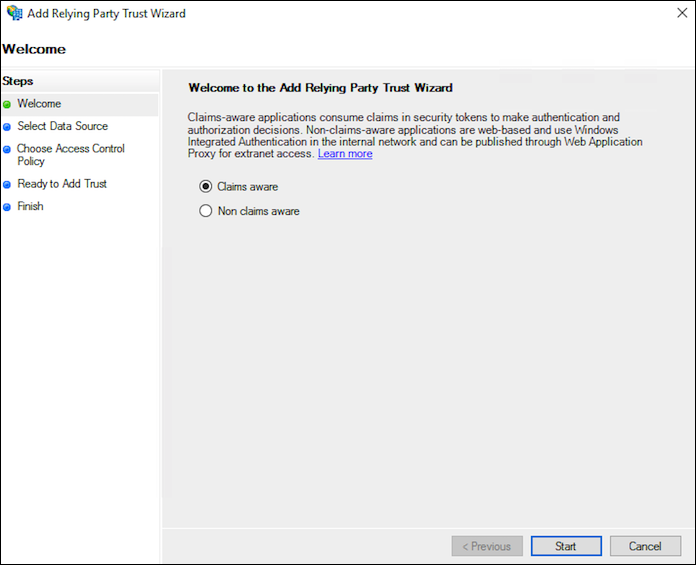Click the Finish step label

(30, 206)
